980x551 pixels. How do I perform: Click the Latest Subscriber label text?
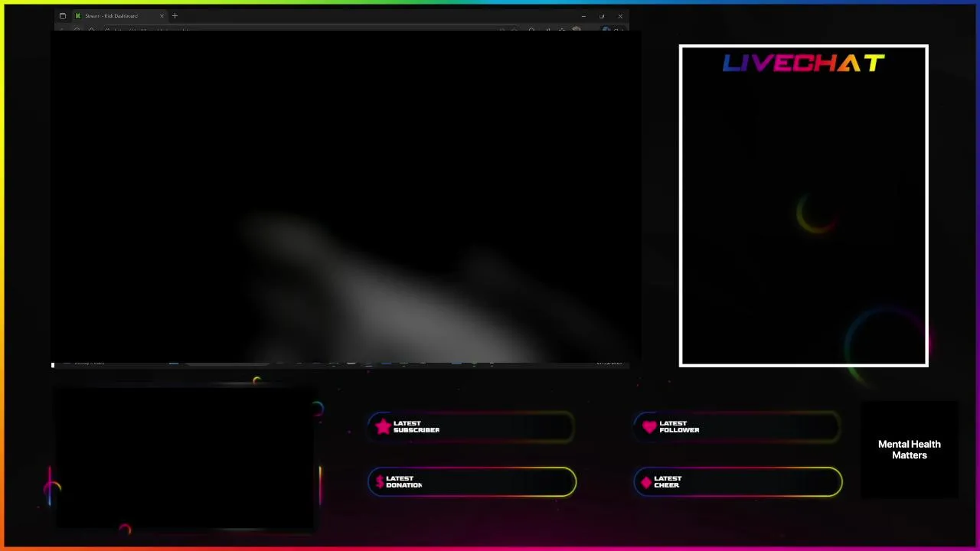coord(416,427)
